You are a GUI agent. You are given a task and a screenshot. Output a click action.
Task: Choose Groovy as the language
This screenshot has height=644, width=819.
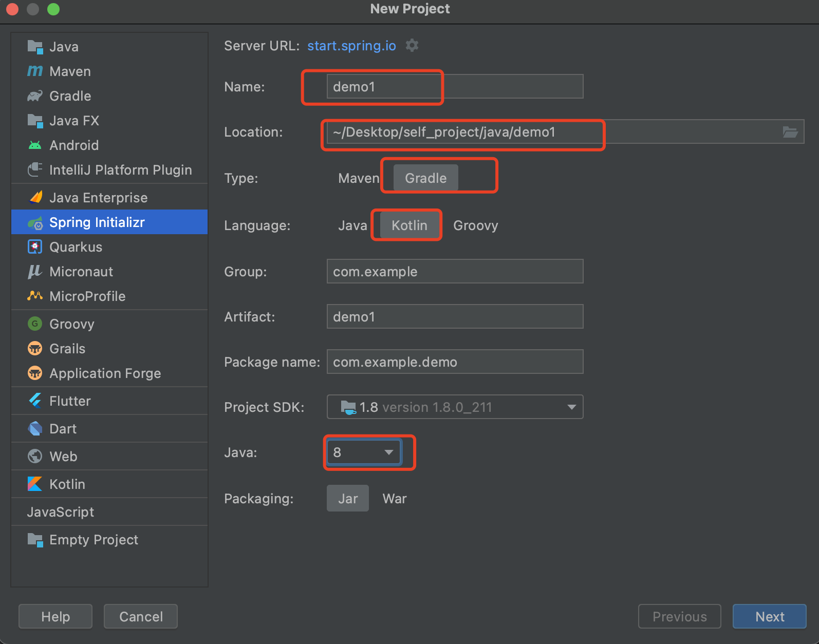[476, 225]
